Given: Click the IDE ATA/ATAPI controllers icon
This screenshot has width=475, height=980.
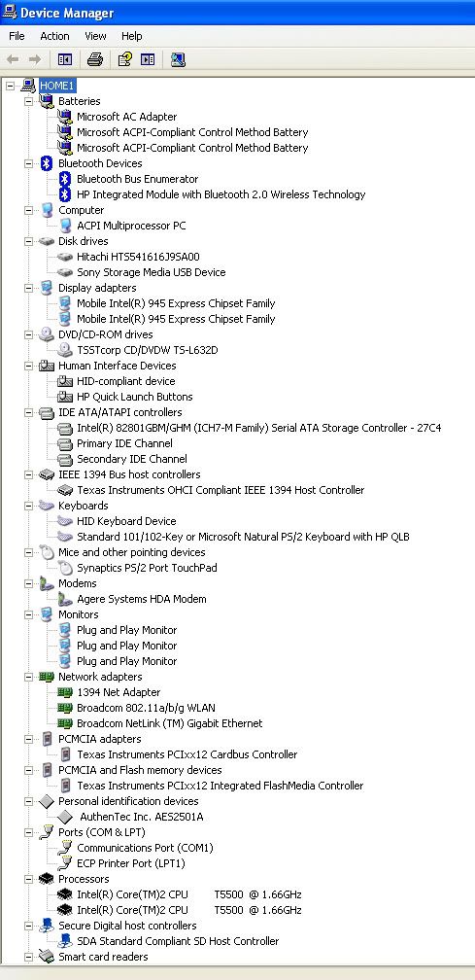Looking at the screenshot, I should [x=47, y=412].
